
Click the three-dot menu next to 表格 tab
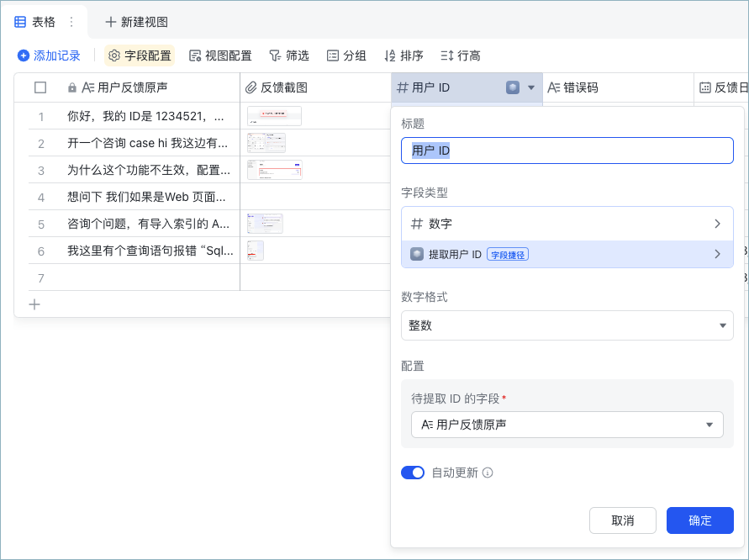[x=71, y=22]
